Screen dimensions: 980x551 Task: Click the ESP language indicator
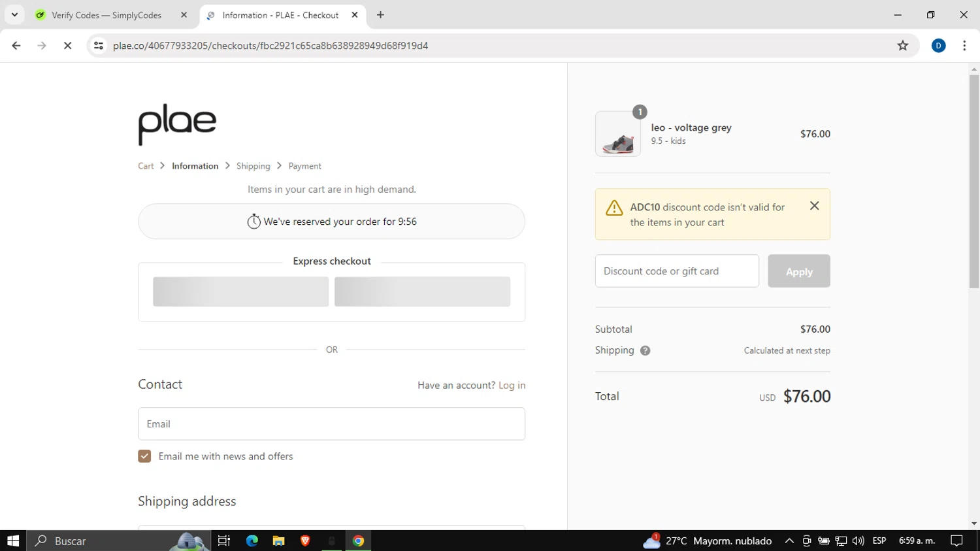[879, 541]
